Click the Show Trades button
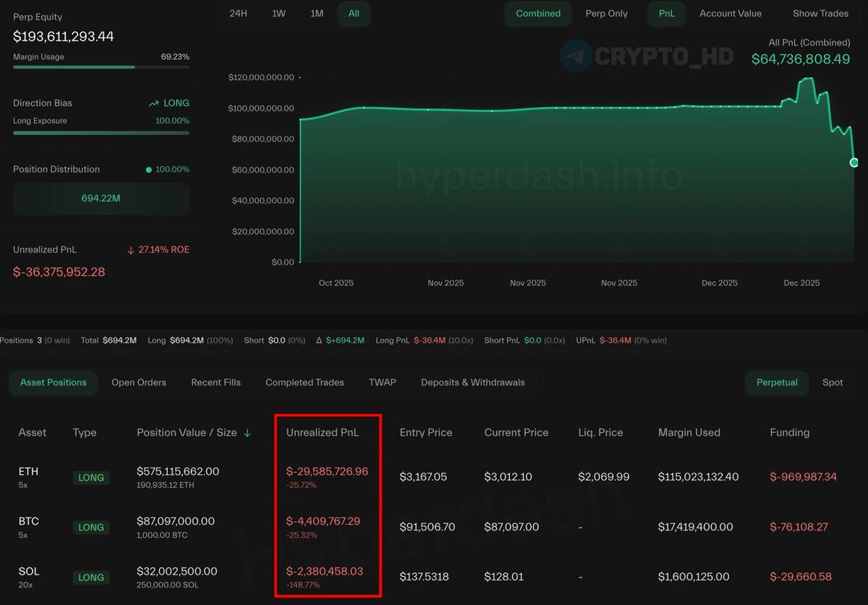This screenshot has width=868, height=605. click(x=820, y=14)
